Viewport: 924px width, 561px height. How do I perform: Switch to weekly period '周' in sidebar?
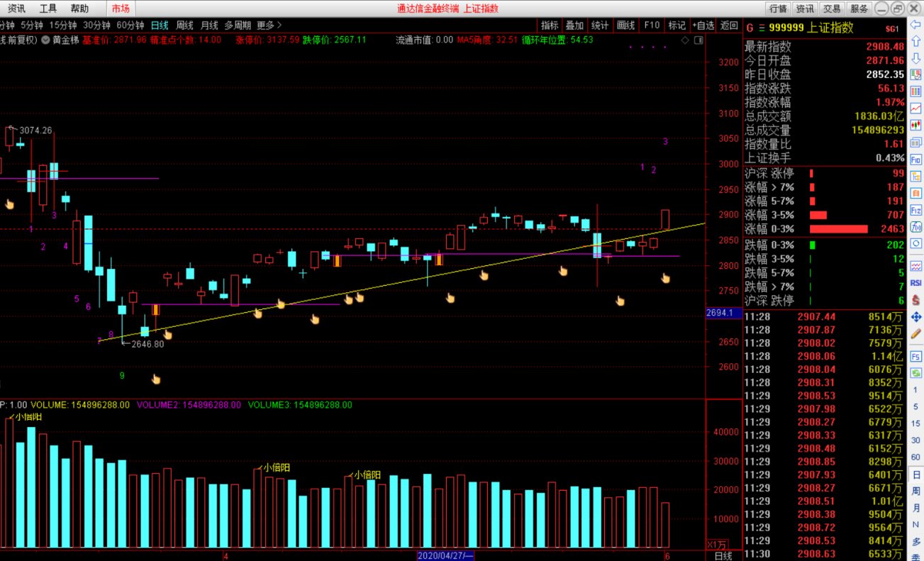pos(916,491)
